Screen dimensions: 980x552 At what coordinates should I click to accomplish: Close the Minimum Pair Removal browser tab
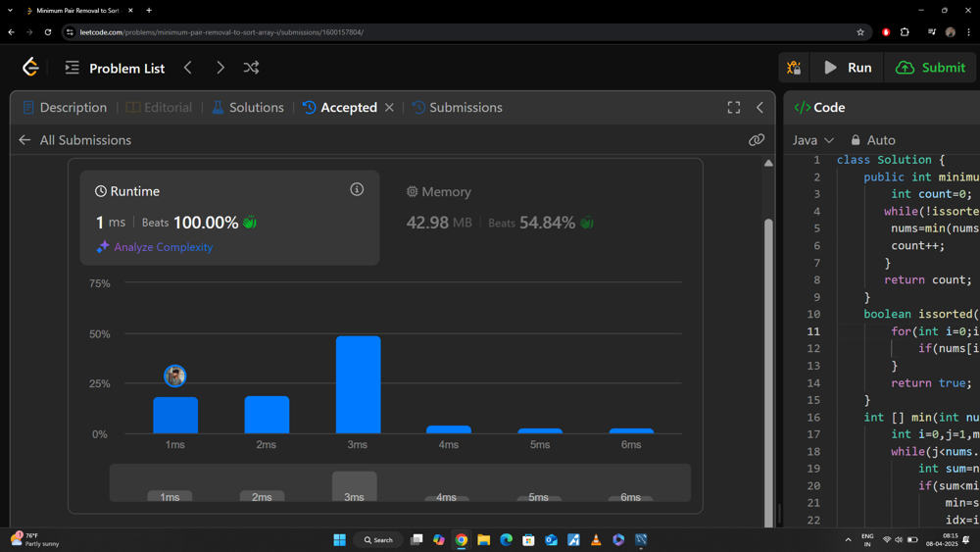coord(130,11)
